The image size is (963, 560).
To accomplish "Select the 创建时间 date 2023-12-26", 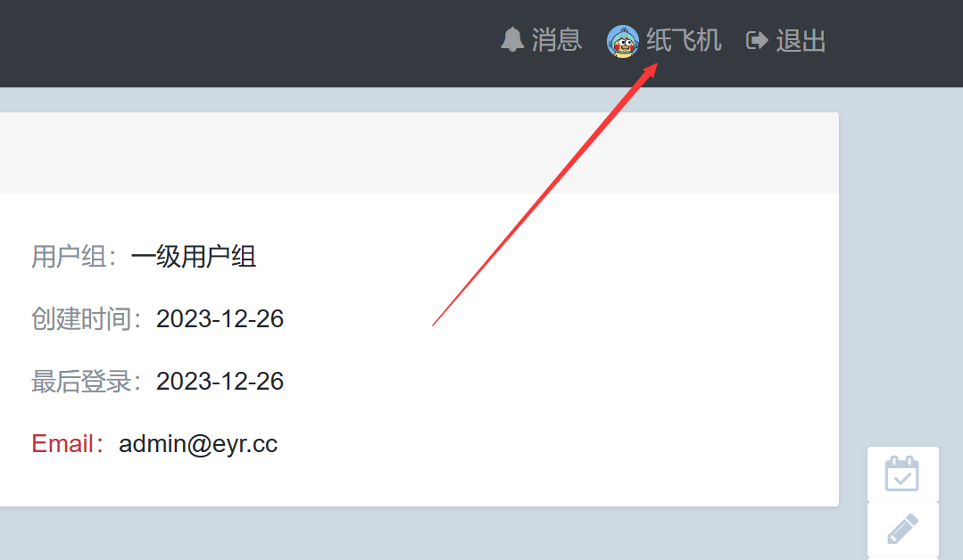I will [220, 319].
